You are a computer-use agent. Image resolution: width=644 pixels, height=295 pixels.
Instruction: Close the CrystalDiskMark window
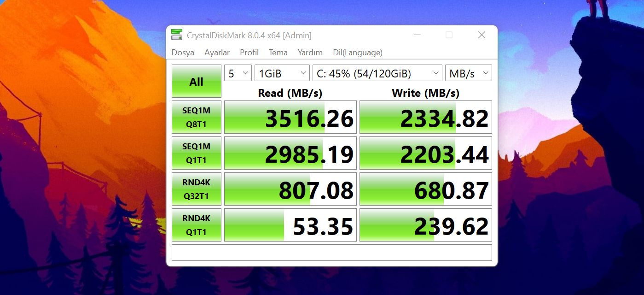(482, 35)
